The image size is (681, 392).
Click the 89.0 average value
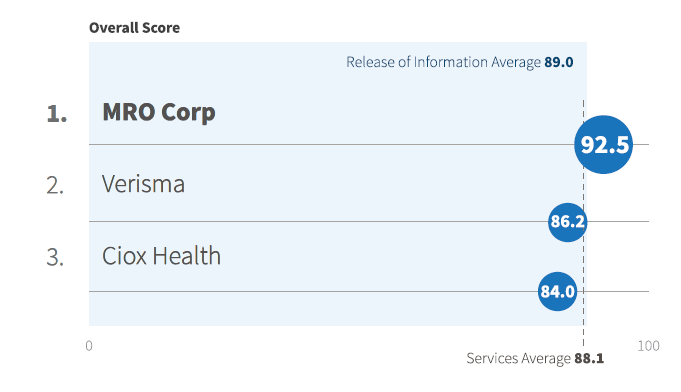coord(559,62)
